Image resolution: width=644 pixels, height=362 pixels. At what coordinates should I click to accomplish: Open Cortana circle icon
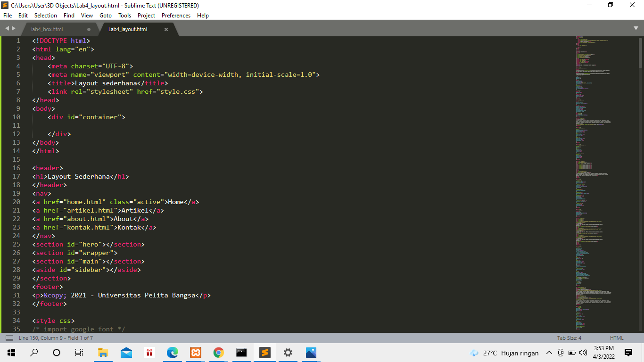tap(57, 353)
